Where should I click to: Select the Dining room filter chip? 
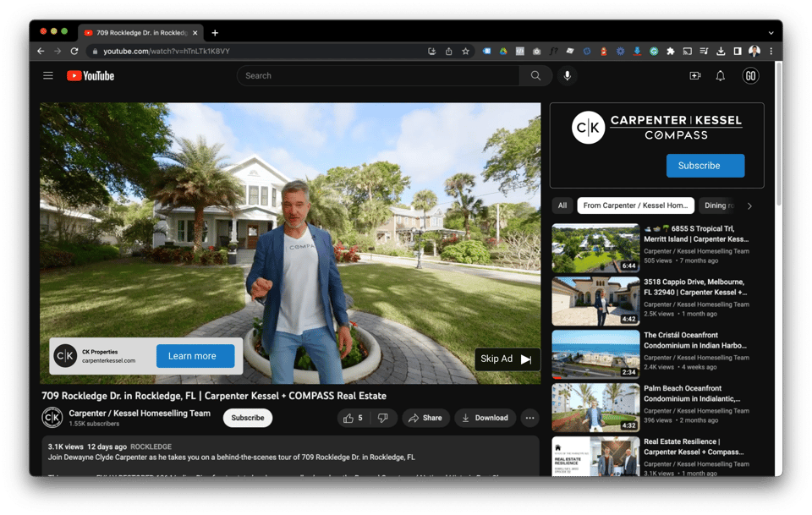pos(719,205)
